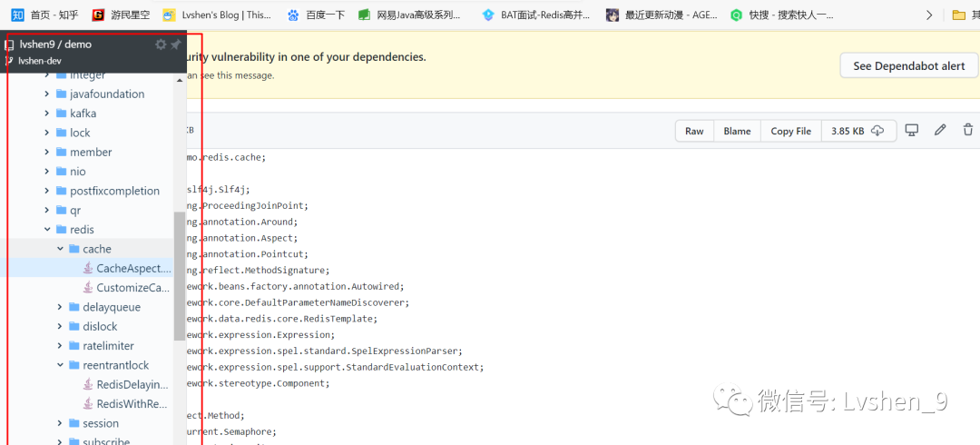Select the lock folder name
The image size is (980, 445).
[x=80, y=133]
